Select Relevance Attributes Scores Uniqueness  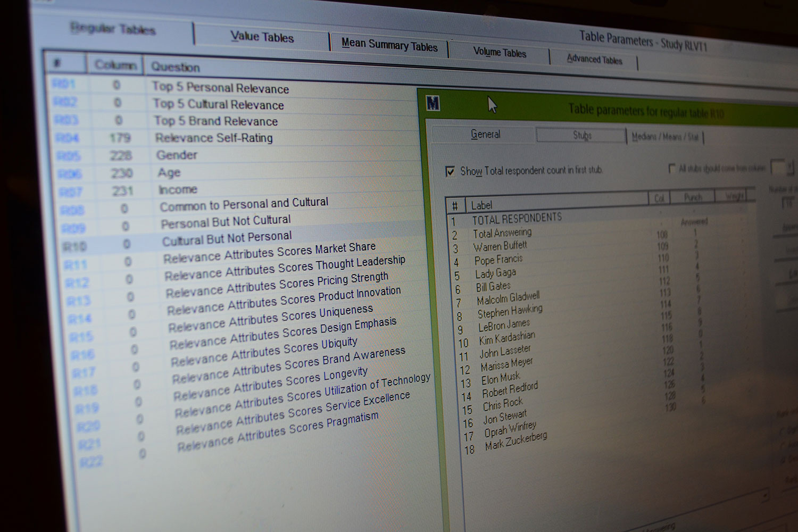point(270,318)
